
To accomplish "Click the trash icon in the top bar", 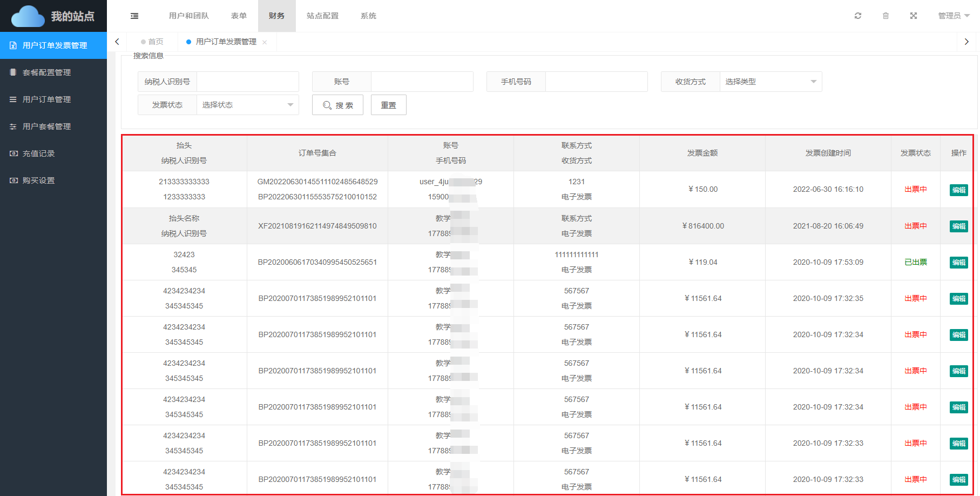I will pos(886,16).
